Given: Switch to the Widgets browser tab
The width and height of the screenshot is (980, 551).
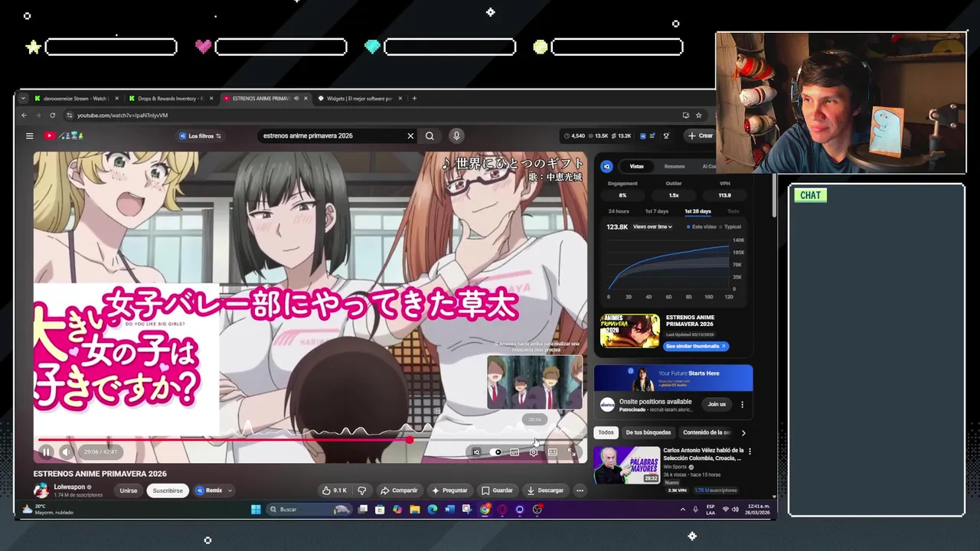Looking at the screenshot, I should click(358, 99).
